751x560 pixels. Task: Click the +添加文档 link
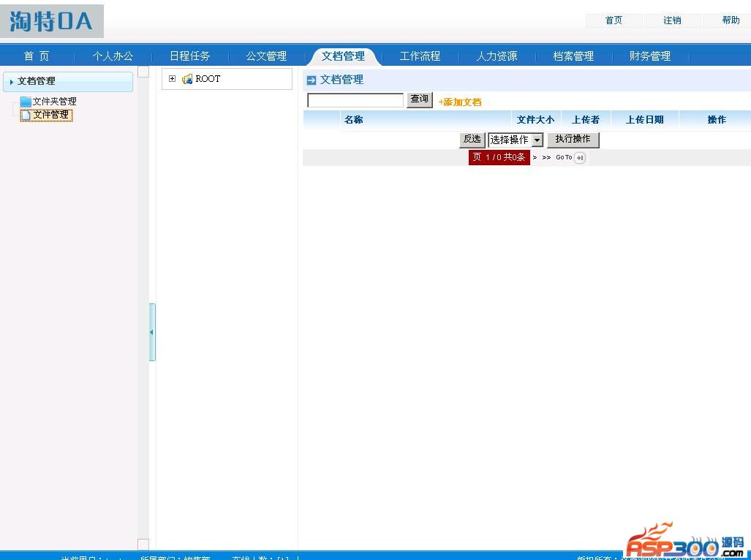[x=460, y=102]
